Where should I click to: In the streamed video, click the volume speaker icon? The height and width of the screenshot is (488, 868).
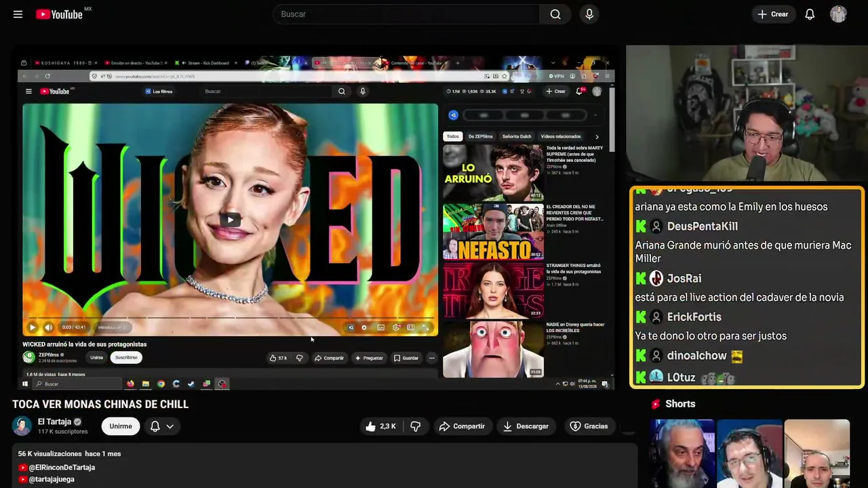pos(48,327)
